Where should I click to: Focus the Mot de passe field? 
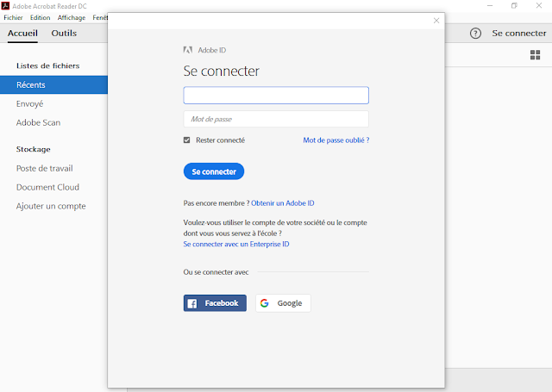coord(276,119)
